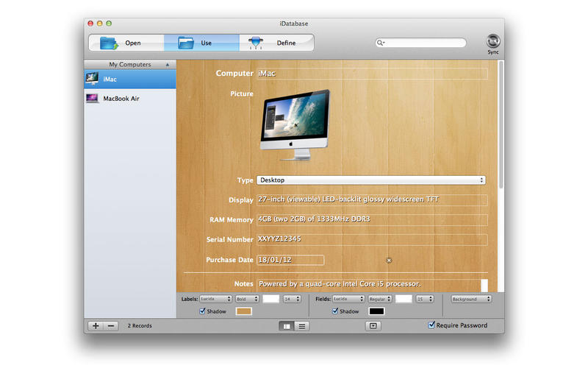The image size is (588, 368).
Task: Uncheck the Require Password checkbox
Action: tap(431, 325)
